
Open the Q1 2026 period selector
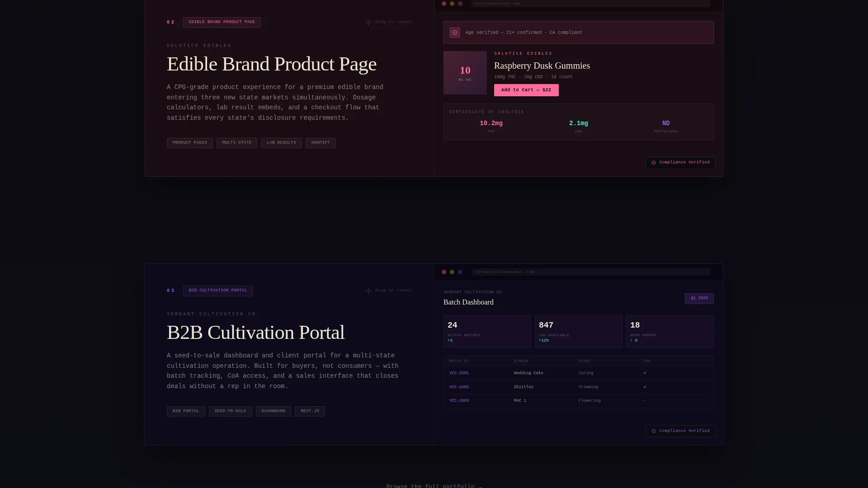pos(699,299)
